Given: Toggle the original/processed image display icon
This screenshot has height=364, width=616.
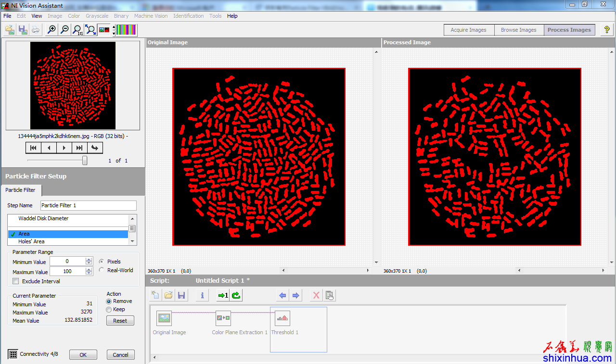Looking at the screenshot, I should (103, 30).
